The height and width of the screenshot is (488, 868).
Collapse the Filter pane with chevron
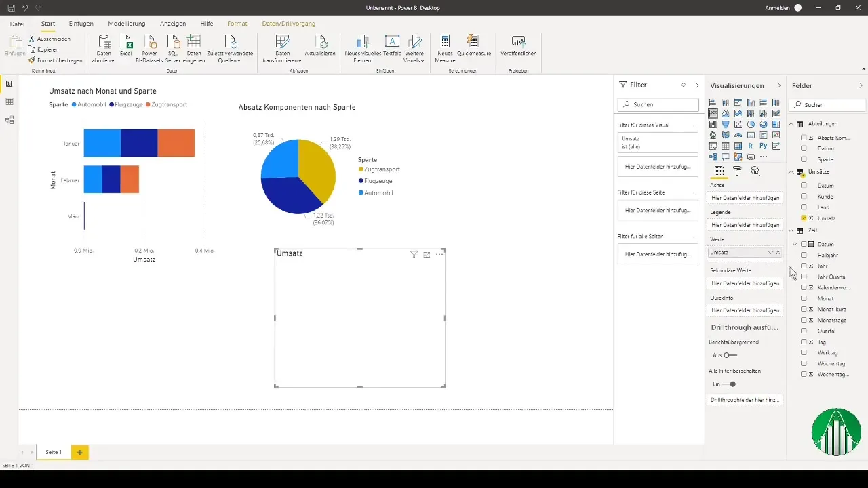(x=697, y=85)
